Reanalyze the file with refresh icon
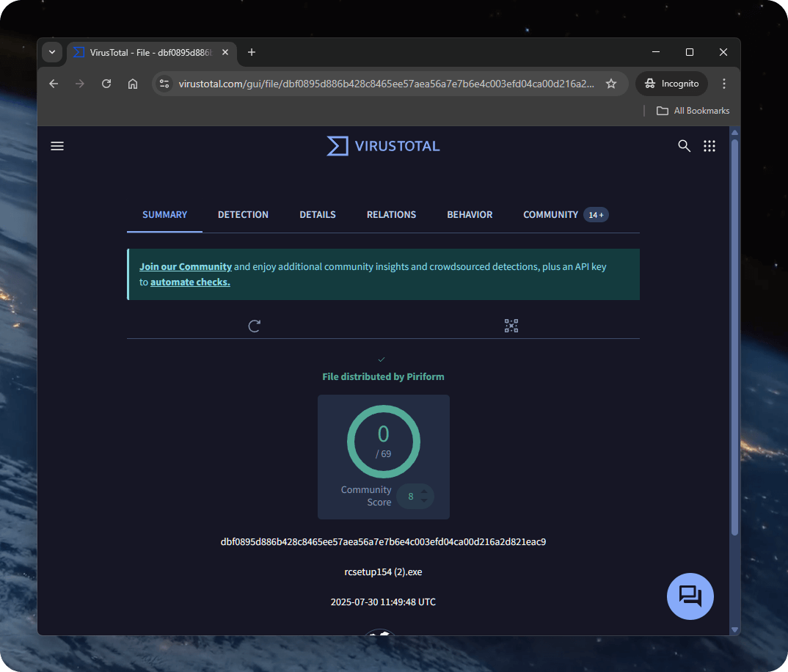Screen dimensions: 788x672 (255, 326)
